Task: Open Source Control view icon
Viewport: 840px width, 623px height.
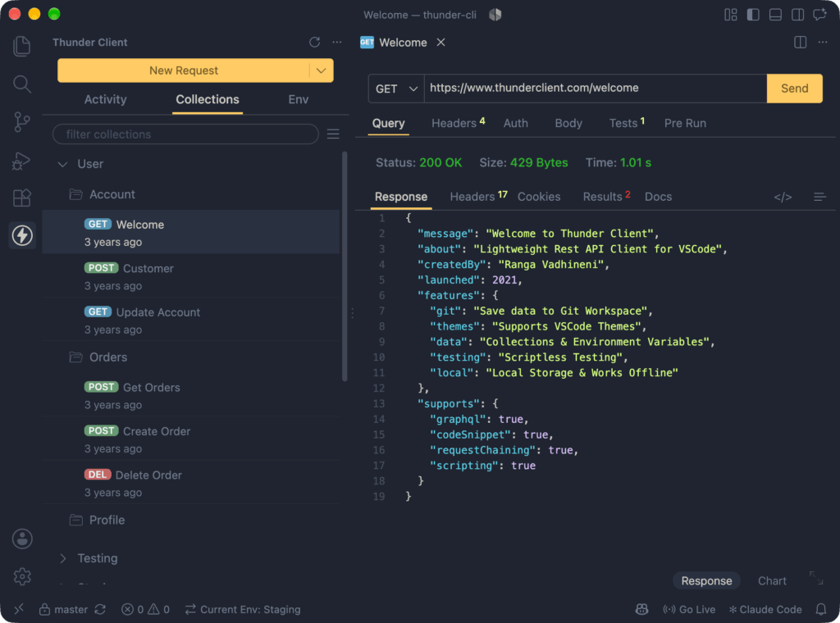Action: pyautogui.click(x=21, y=122)
